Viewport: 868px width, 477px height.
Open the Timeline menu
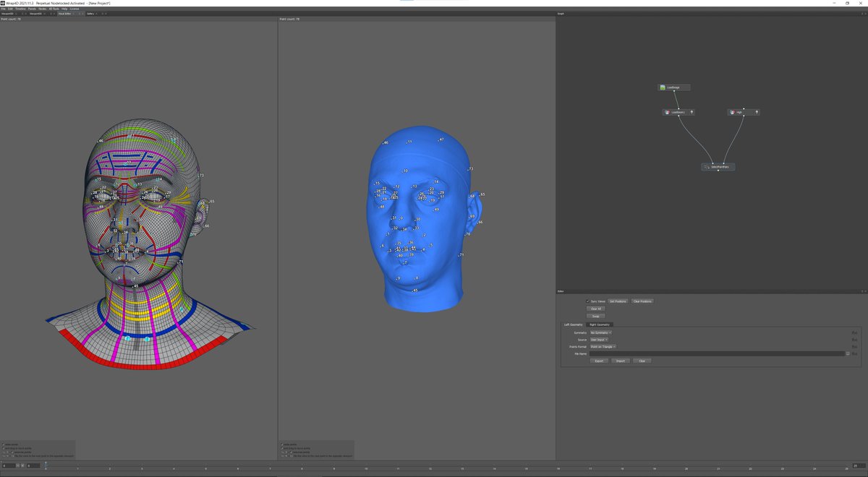tap(20, 9)
